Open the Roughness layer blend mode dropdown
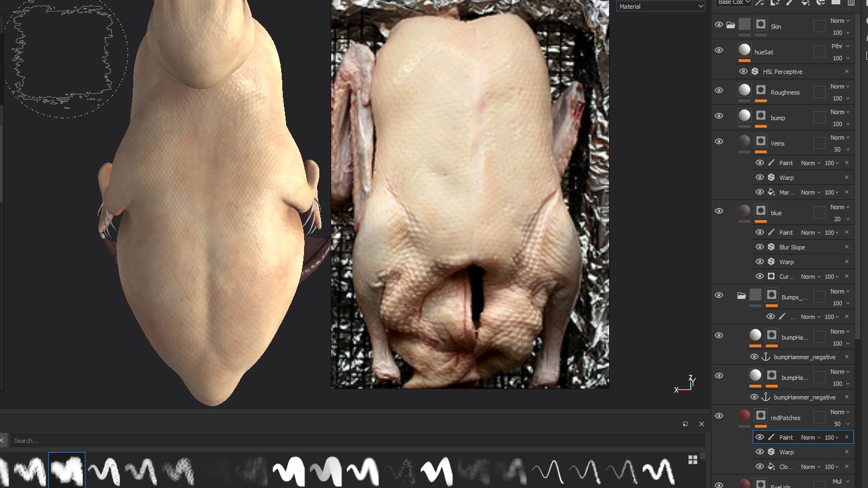Screen dimensions: 868x488 840,86
